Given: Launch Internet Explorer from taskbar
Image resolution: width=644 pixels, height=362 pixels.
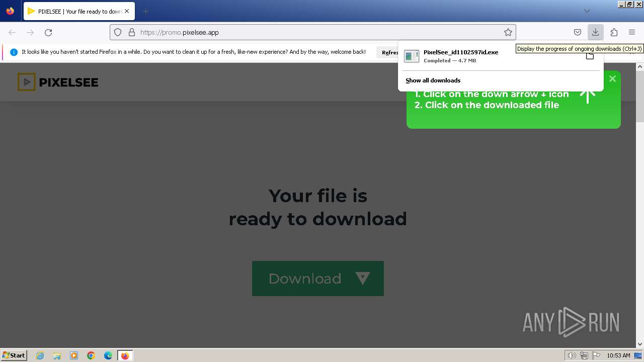Looking at the screenshot, I should 40,355.
